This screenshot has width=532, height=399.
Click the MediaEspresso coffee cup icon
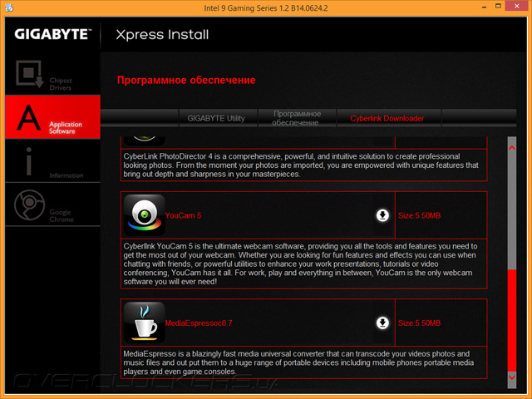pyautogui.click(x=144, y=323)
